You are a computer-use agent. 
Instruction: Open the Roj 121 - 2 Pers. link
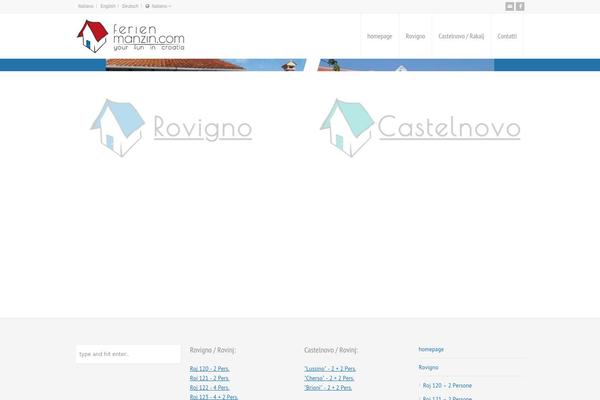209,378
